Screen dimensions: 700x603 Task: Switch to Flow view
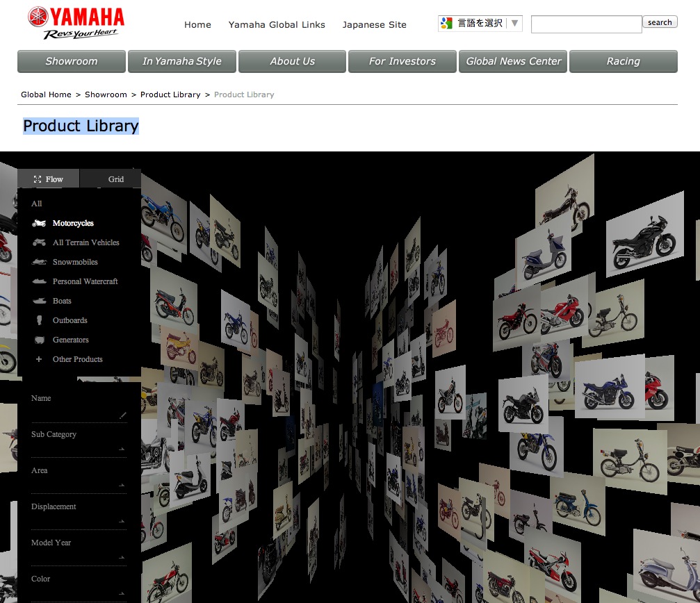(49, 179)
